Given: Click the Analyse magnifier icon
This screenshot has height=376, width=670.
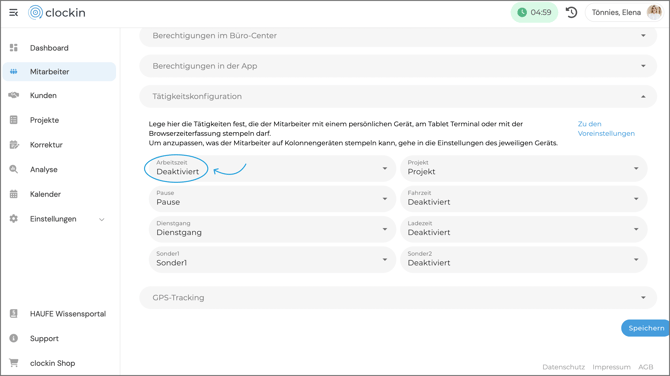Looking at the screenshot, I should 14,169.
